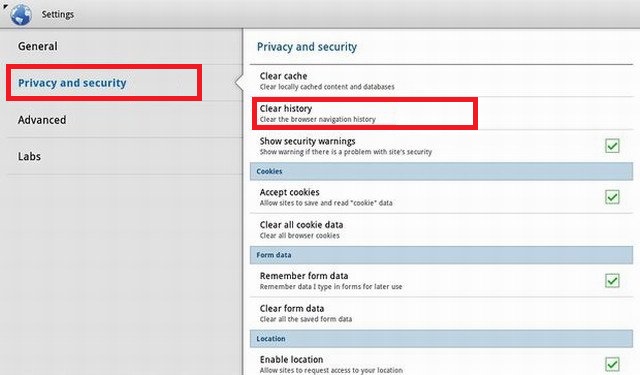Tap the browser globe icon

21,15
